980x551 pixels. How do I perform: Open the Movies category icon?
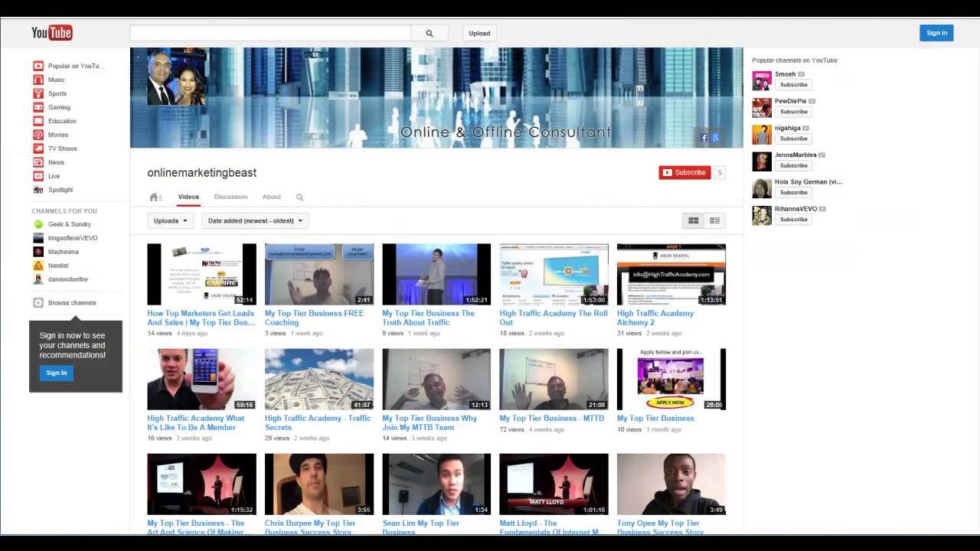click(38, 135)
